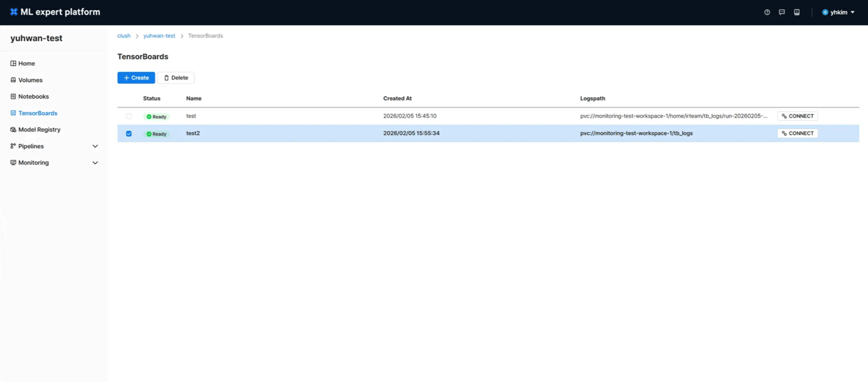Click the Create button
This screenshot has width=868, height=382.
pyautogui.click(x=136, y=78)
